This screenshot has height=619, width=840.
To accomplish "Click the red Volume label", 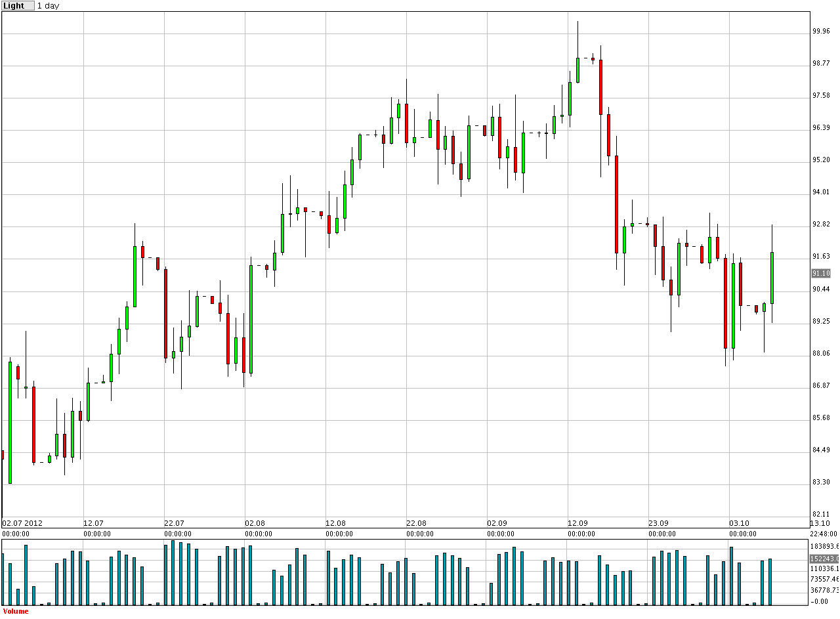I will [x=16, y=612].
